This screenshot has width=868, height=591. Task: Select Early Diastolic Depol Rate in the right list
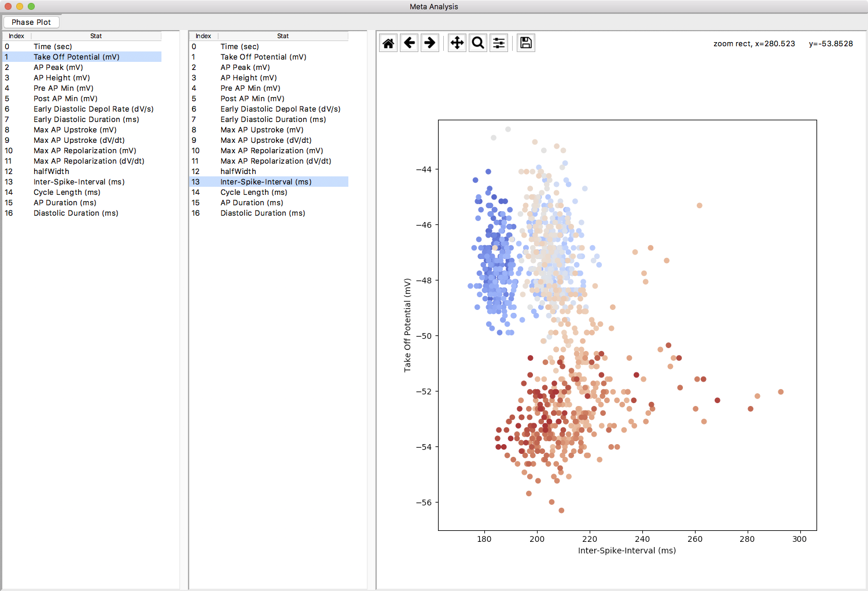(269, 109)
